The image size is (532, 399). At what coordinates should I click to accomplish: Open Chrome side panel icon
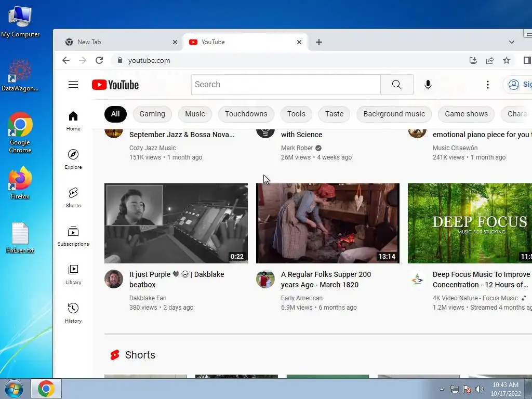point(527,60)
